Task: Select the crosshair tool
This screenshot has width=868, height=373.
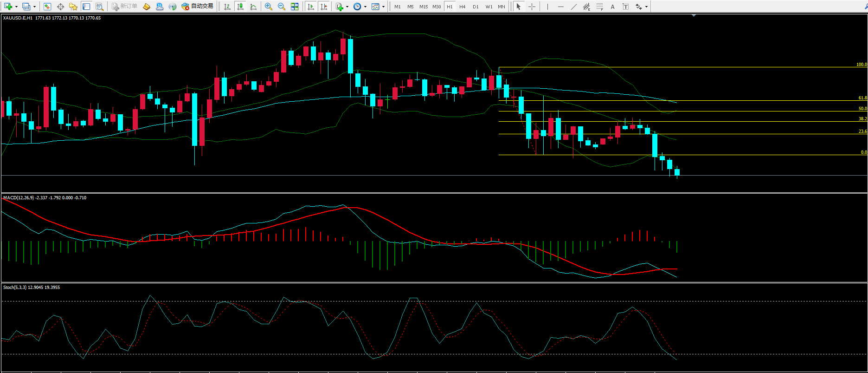Action: tap(532, 7)
